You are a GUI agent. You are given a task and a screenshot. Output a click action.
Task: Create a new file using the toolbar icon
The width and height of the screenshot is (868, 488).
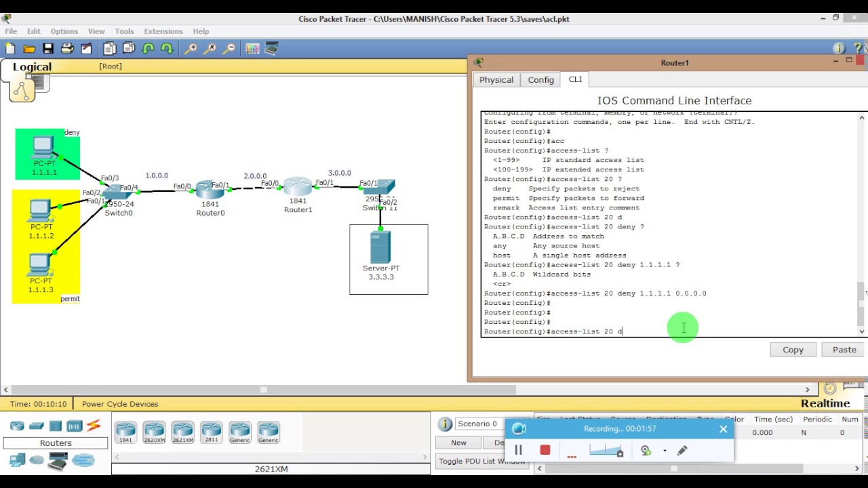(x=10, y=49)
